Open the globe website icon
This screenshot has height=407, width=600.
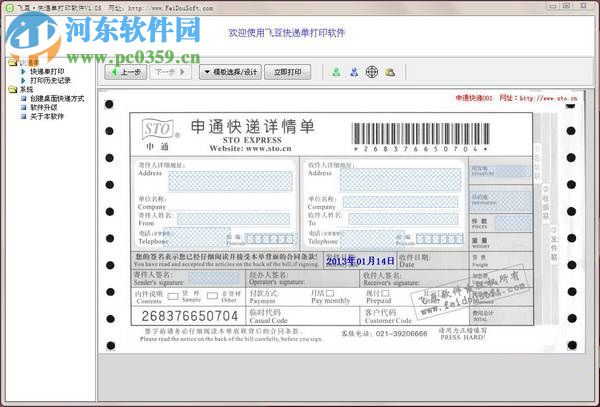[x=371, y=72]
